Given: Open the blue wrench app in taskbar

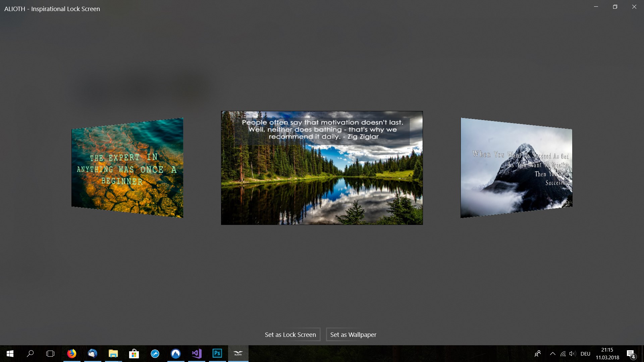Looking at the screenshot, I should pyautogui.click(x=155, y=354).
